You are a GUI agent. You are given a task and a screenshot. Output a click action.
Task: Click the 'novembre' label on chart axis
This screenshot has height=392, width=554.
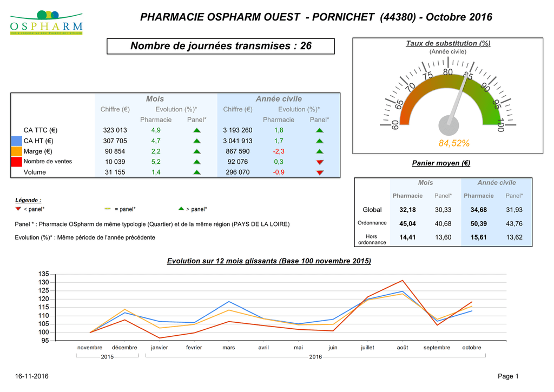tap(90, 348)
